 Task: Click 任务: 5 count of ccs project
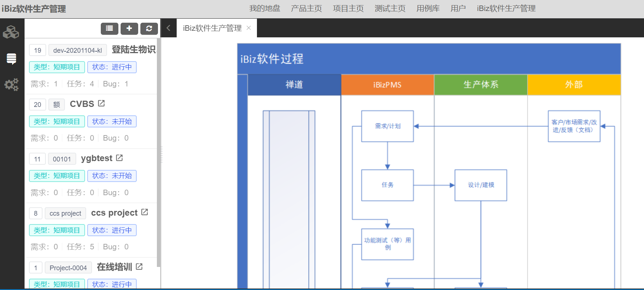(x=80, y=247)
